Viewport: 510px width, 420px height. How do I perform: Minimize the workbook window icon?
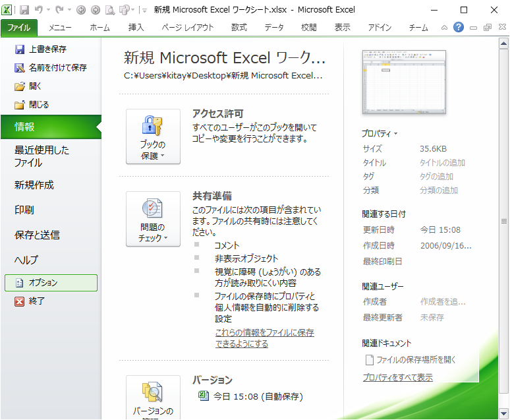point(473,28)
